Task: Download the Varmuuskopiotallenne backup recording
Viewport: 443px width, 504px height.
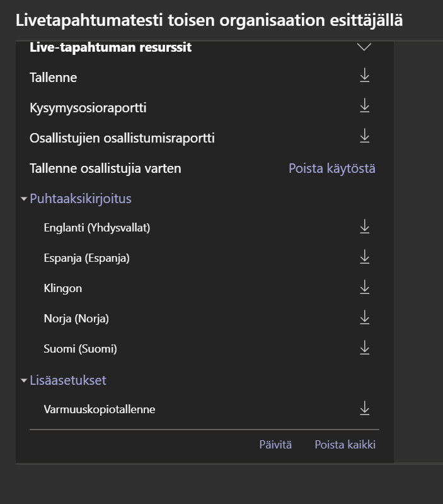Action: coord(364,409)
